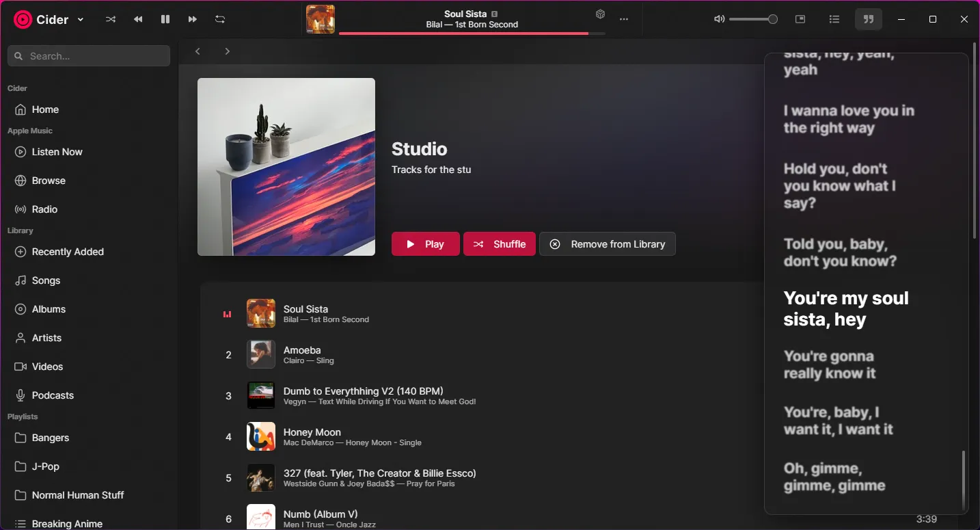Toggle the lyrics panel quote icon
The width and height of the screenshot is (980, 530).
869,19
